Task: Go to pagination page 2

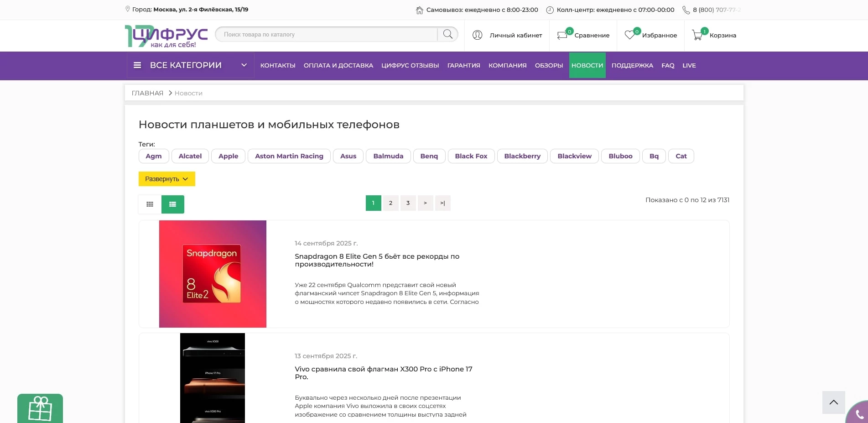Action: (x=390, y=203)
